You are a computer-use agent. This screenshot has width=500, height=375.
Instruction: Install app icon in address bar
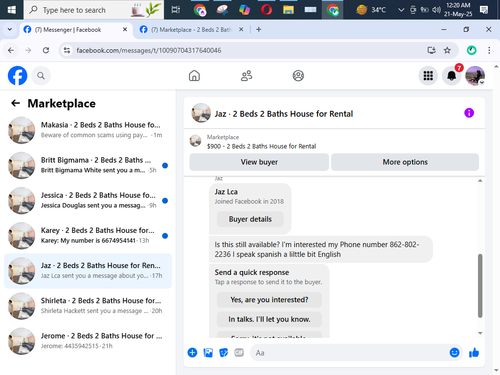click(x=431, y=50)
